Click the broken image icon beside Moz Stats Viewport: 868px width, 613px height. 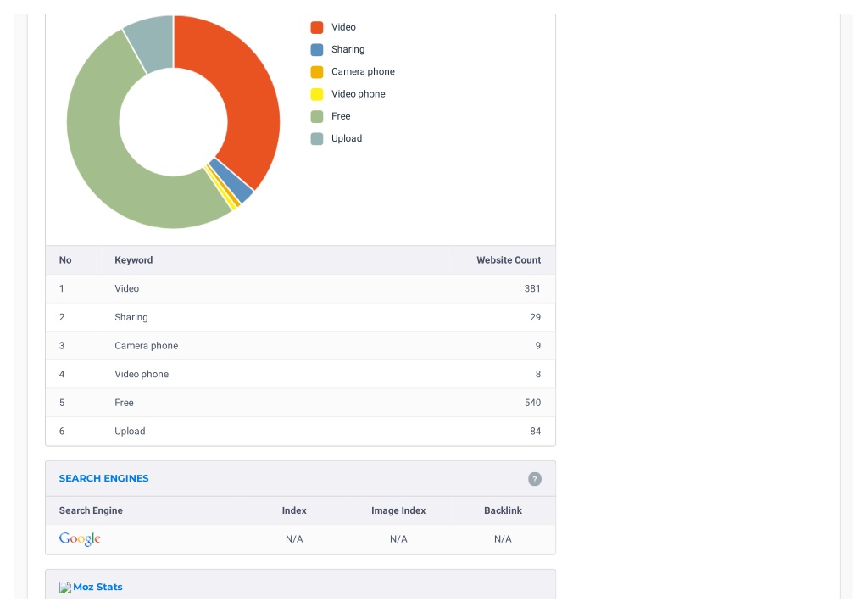point(65,588)
